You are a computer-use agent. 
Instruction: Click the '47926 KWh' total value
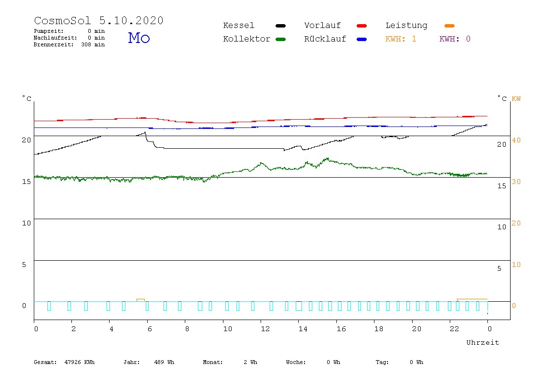pos(80,362)
